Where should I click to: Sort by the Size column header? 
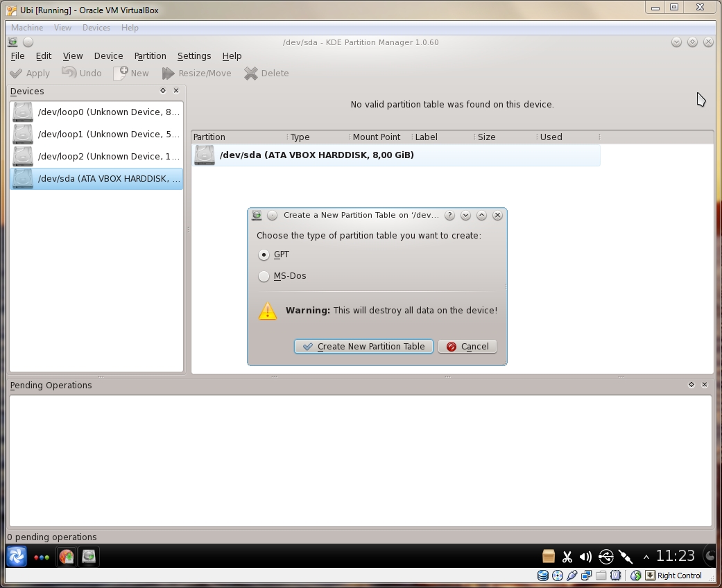click(x=505, y=137)
